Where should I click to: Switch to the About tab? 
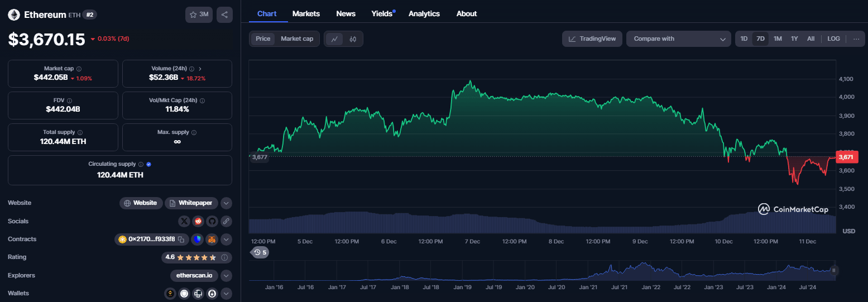click(467, 13)
